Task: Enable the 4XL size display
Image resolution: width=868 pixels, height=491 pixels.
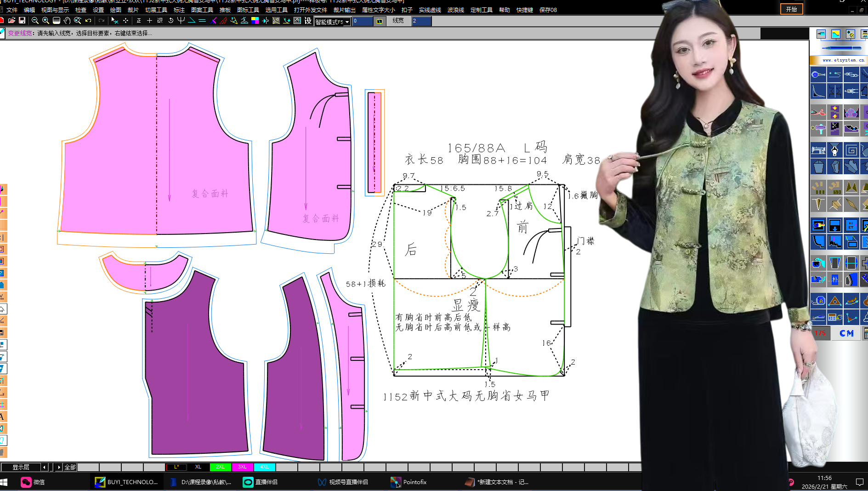Action: [265, 467]
